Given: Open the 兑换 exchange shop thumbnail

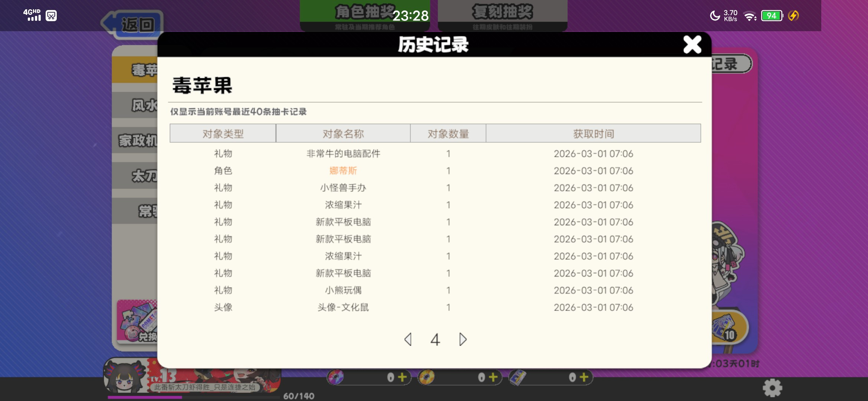Looking at the screenshot, I should point(137,322).
